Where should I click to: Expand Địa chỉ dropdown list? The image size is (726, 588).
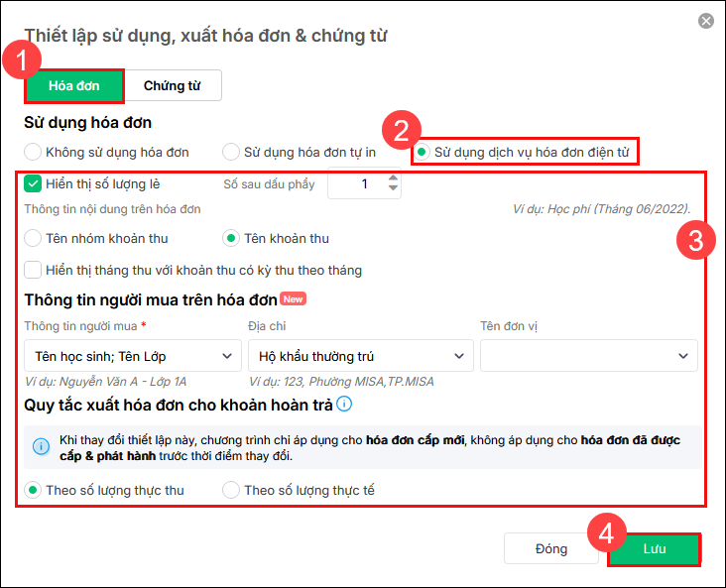tap(360, 356)
